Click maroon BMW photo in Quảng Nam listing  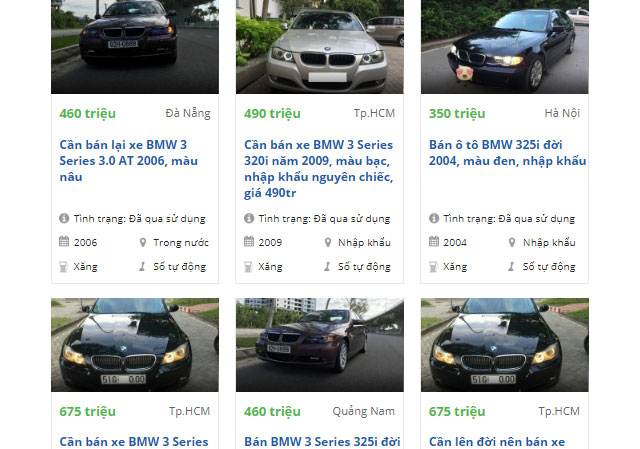(x=320, y=345)
